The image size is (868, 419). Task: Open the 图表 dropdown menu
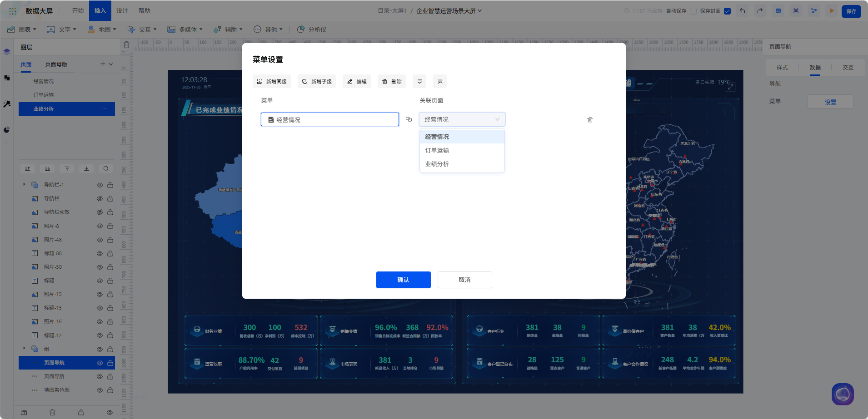[x=22, y=30]
